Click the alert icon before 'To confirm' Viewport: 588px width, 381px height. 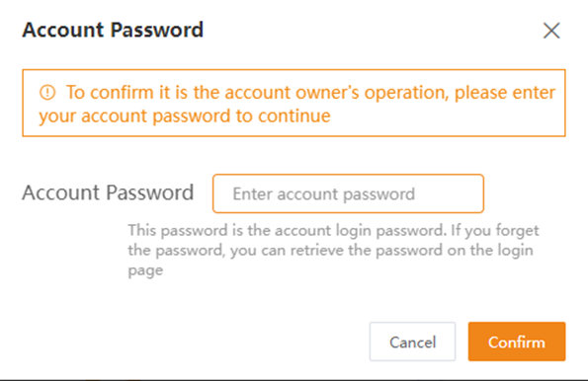point(47,92)
